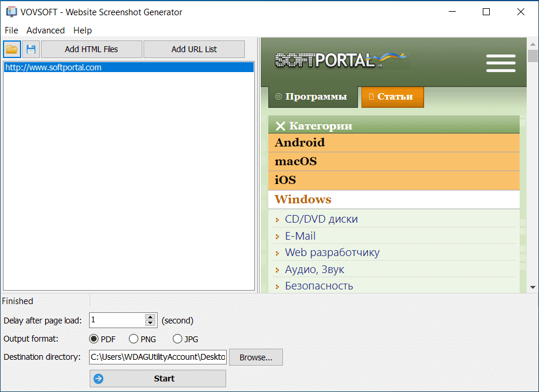Click the preview scrollbar thumb
This screenshot has width=539, height=392.
[x=533, y=56]
